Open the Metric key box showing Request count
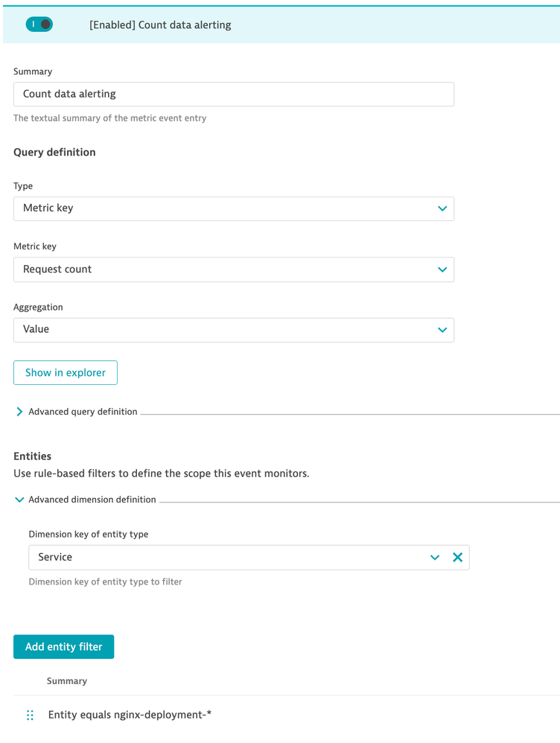 (223, 270)
